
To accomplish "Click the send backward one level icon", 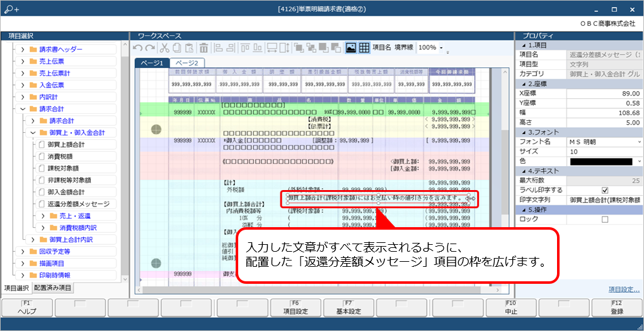I will tap(336, 48).
